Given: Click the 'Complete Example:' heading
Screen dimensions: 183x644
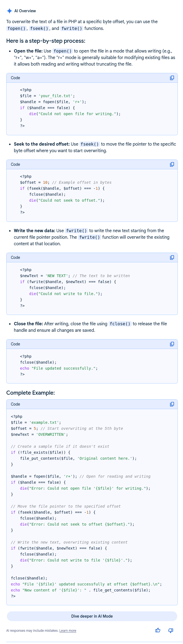Looking at the screenshot, I should coord(30,392).
